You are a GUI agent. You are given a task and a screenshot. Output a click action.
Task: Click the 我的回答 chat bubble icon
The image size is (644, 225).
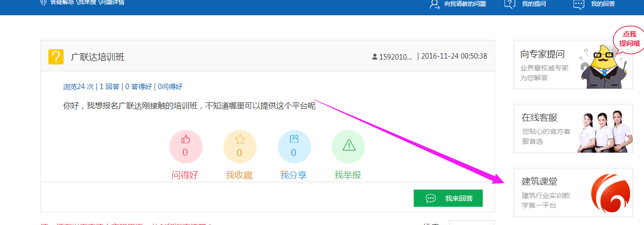579,4
